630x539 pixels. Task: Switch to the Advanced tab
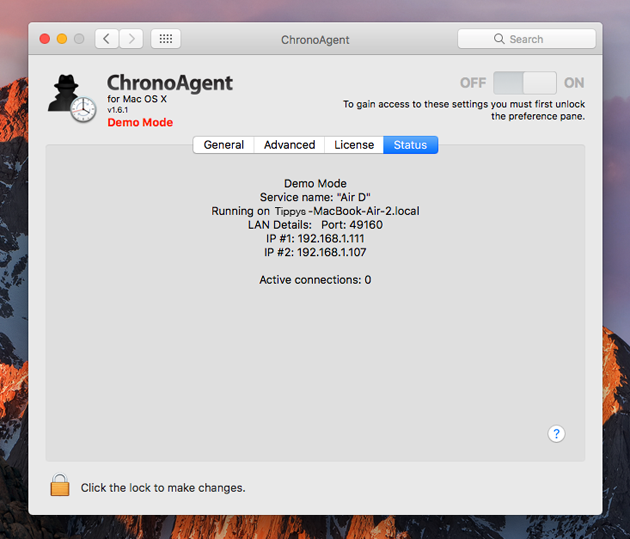(289, 145)
